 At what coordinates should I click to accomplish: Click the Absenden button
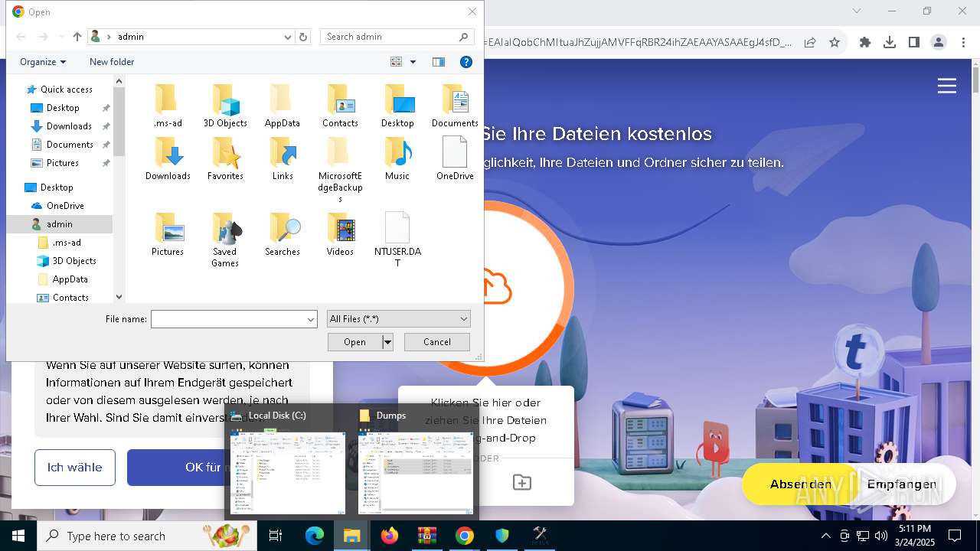pos(801,484)
